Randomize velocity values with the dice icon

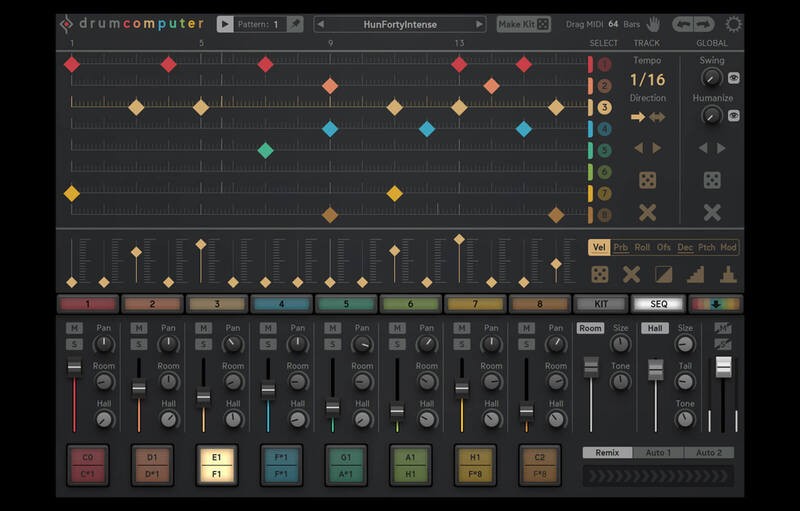599,274
